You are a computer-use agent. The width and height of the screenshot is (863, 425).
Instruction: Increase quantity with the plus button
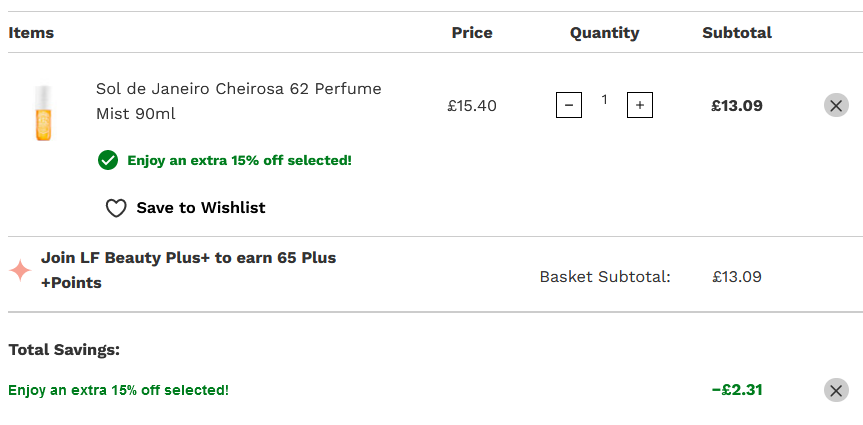pyautogui.click(x=640, y=105)
